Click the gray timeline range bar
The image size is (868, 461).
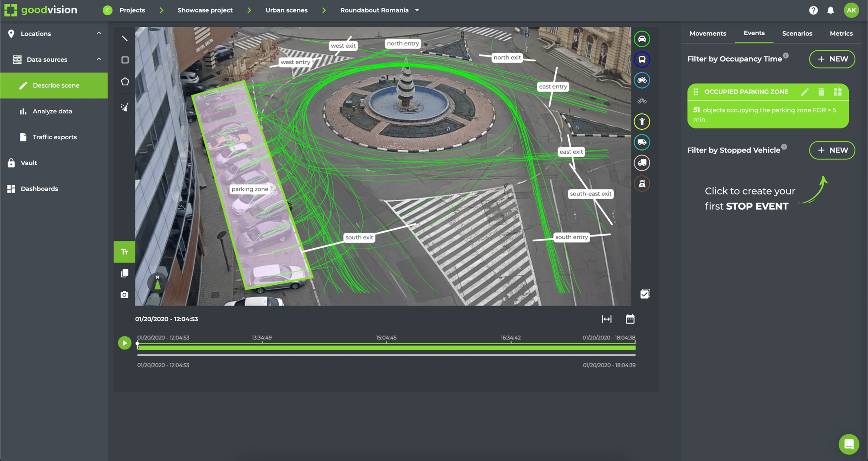387,355
